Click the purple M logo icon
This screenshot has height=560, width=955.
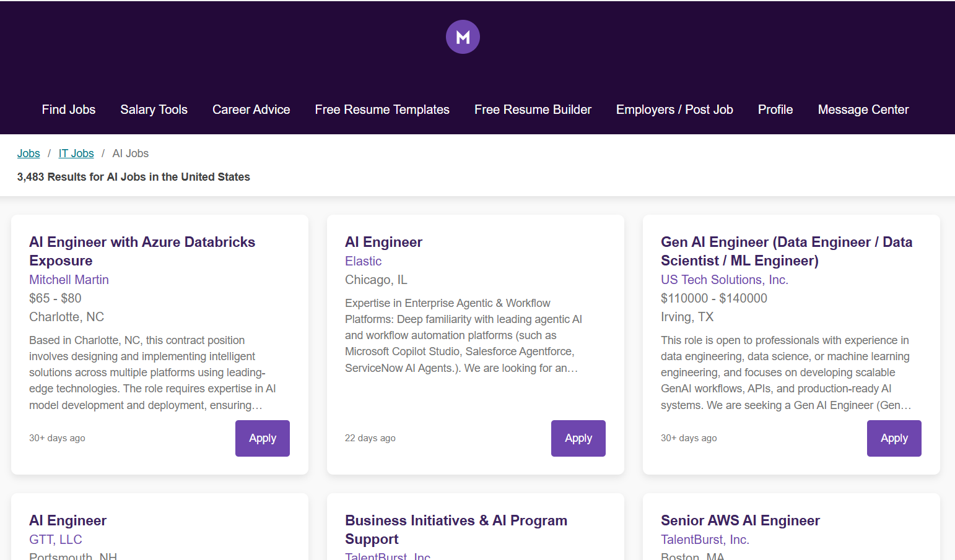[x=462, y=37]
